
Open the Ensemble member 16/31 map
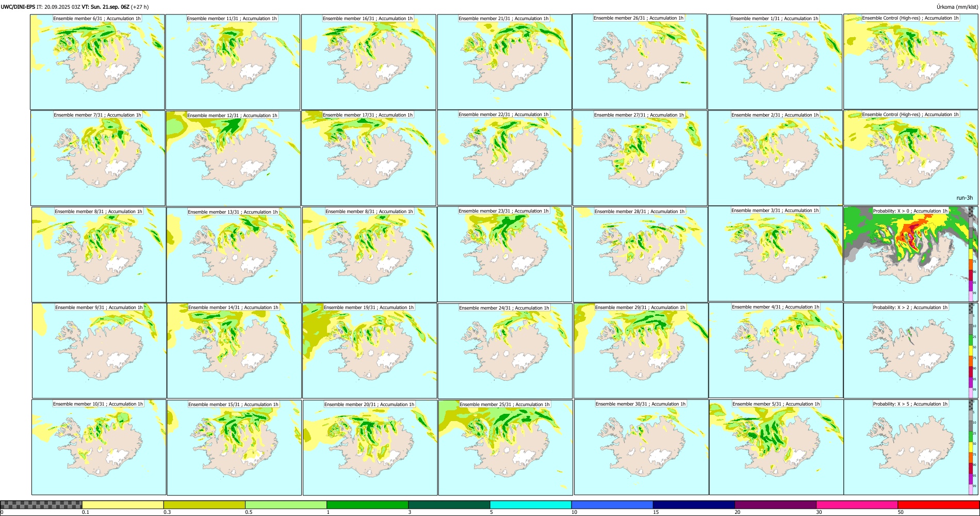pos(369,61)
